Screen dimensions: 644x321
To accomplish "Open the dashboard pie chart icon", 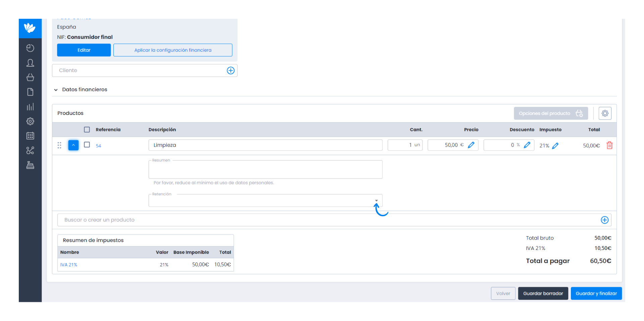I will click(30, 48).
